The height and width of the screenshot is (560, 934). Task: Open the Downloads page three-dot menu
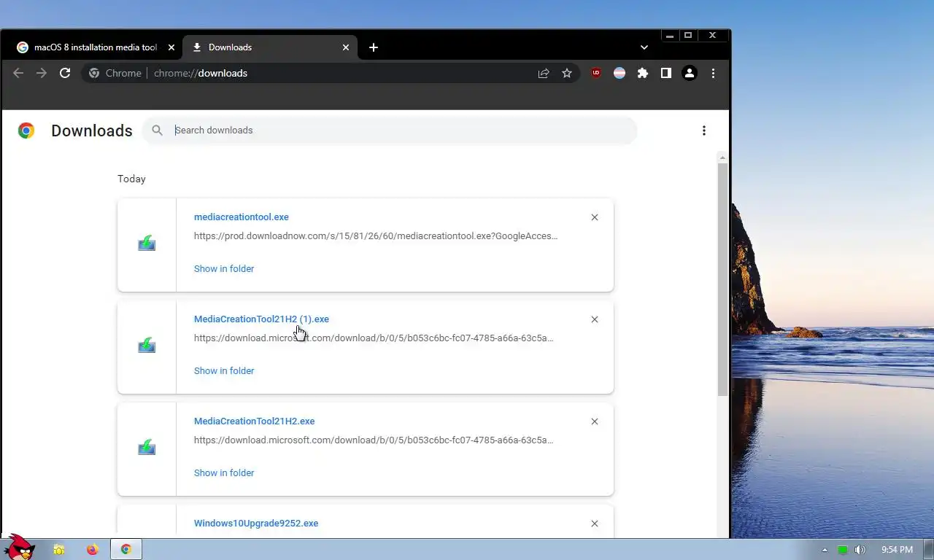coord(704,131)
